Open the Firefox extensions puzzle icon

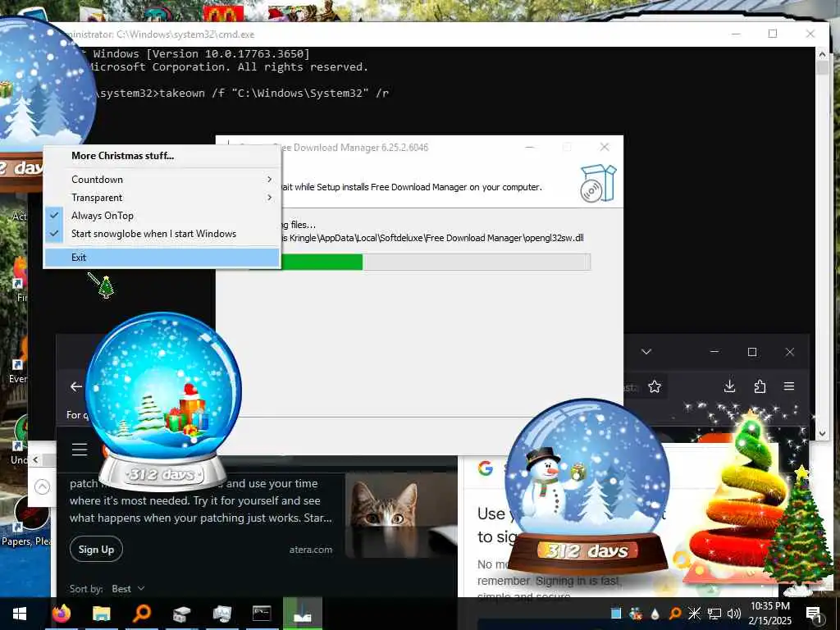pyautogui.click(x=760, y=386)
